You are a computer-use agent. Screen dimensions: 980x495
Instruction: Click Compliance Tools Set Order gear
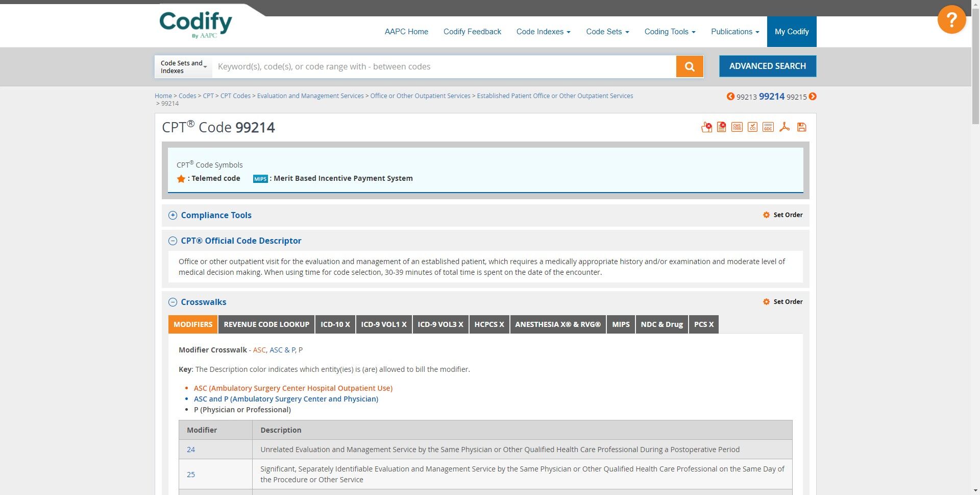point(766,215)
